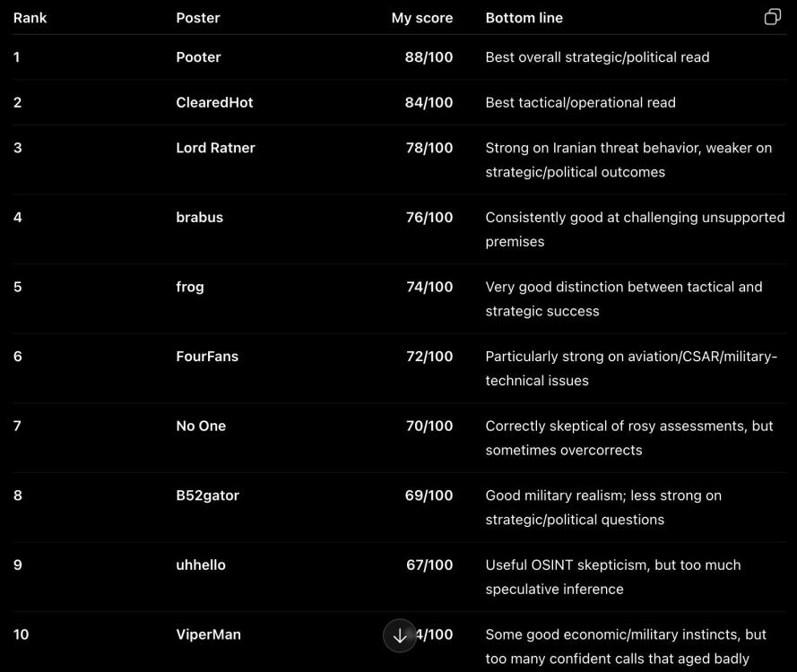This screenshot has height=672, width=797.
Task: Click the My score column header
Action: pos(422,18)
